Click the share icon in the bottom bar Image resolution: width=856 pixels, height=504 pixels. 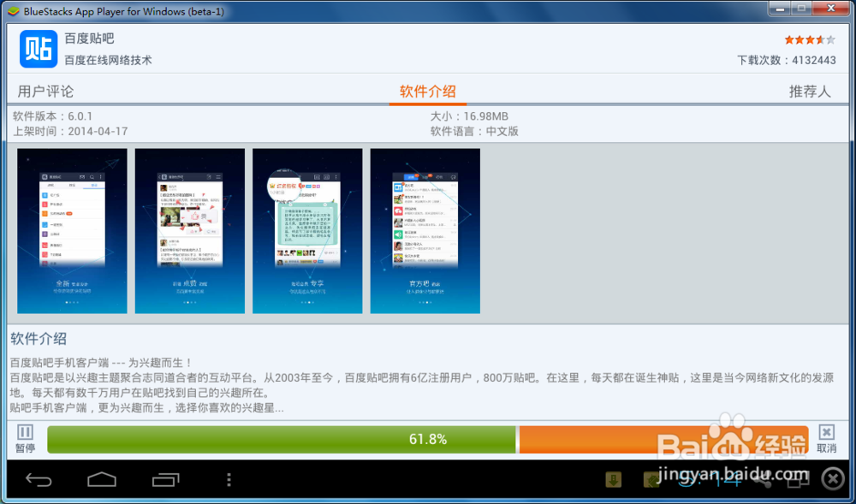click(x=762, y=479)
